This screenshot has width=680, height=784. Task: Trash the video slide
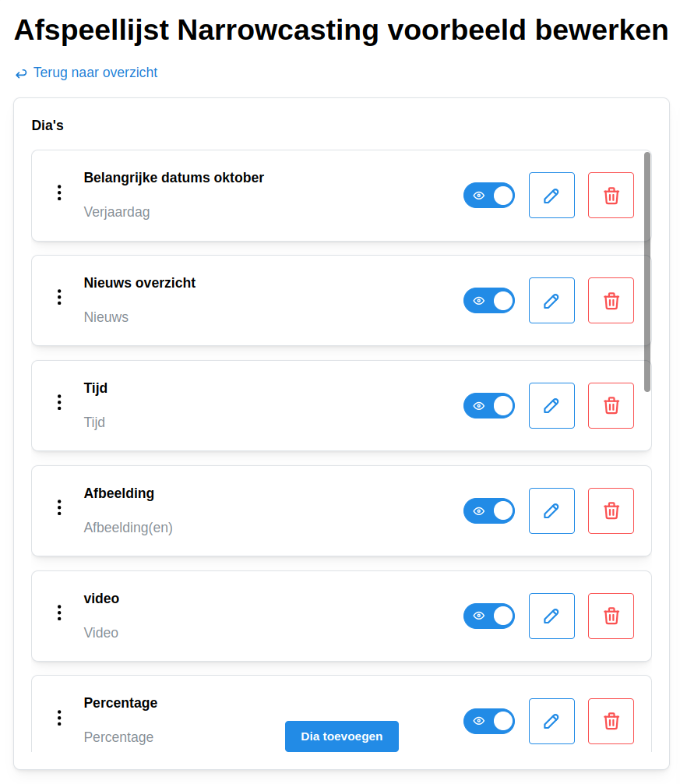[x=611, y=616]
